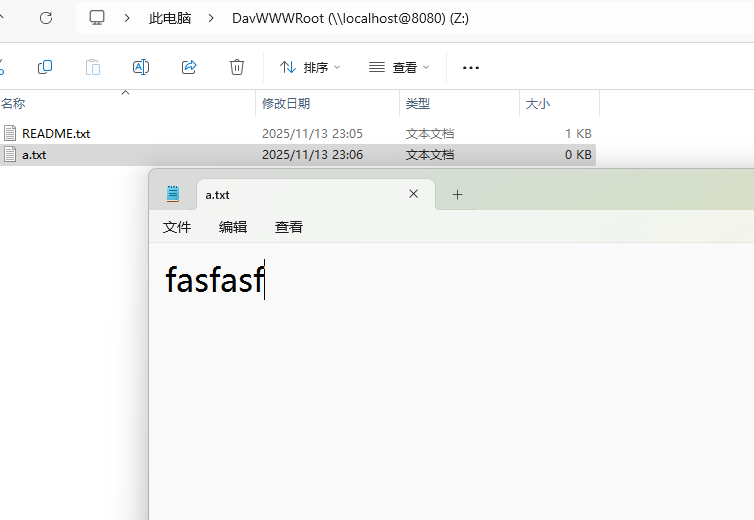Sort by the 修改日期 column header
The height and width of the screenshot is (520, 754).
point(286,103)
